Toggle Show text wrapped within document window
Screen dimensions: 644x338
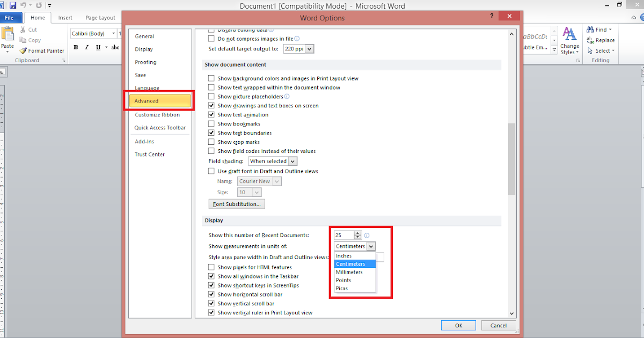[x=211, y=87]
